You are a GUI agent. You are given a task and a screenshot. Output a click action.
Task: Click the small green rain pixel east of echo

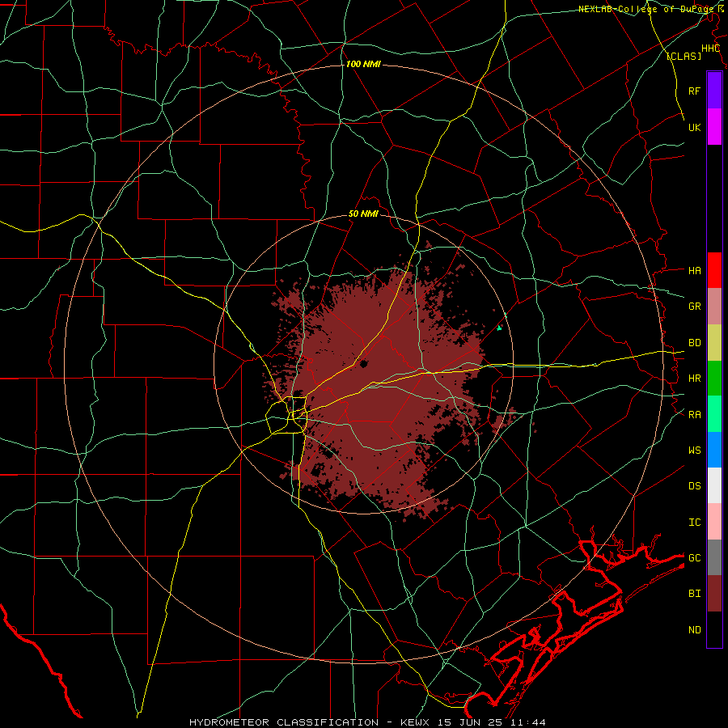(x=499, y=328)
